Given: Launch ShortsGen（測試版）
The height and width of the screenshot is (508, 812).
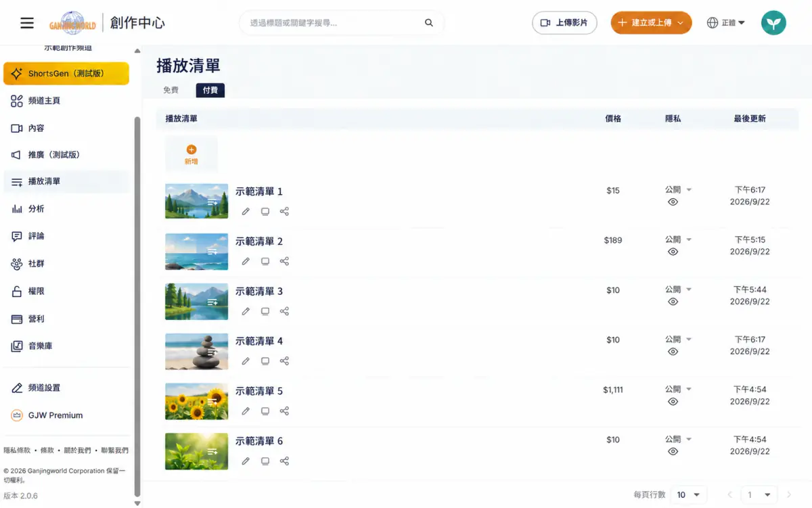Looking at the screenshot, I should pyautogui.click(x=66, y=74).
